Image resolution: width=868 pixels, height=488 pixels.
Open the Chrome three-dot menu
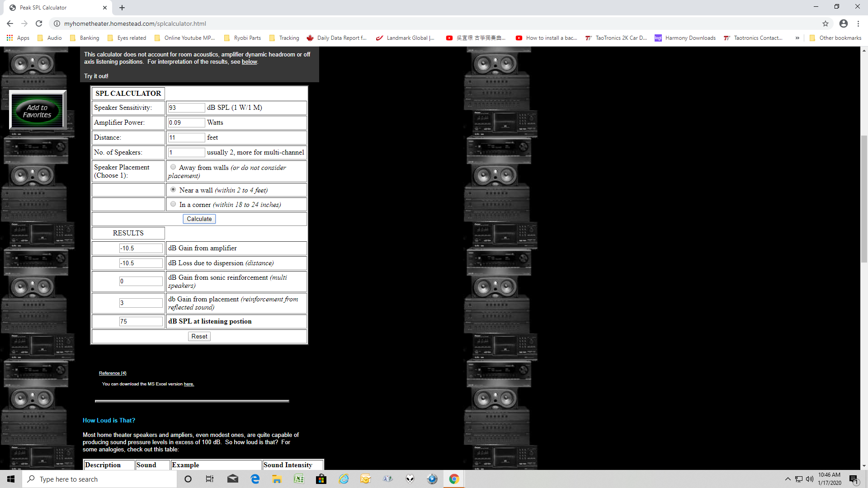[858, 23]
